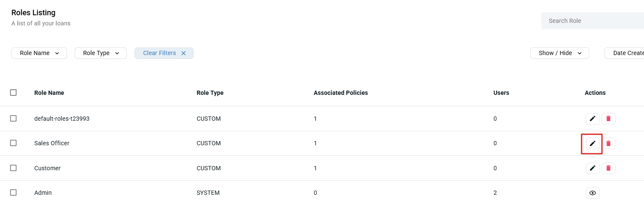The width and height of the screenshot is (644, 202).
Task: Delete the Sales Officer role
Action: click(x=608, y=144)
